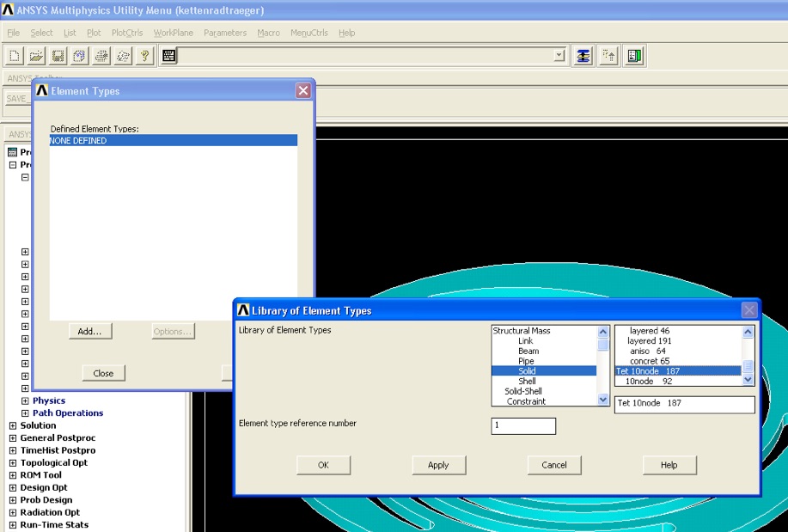Launch the Report Generator toolbar icon
This screenshot has height=532, width=788.
point(123,56)
